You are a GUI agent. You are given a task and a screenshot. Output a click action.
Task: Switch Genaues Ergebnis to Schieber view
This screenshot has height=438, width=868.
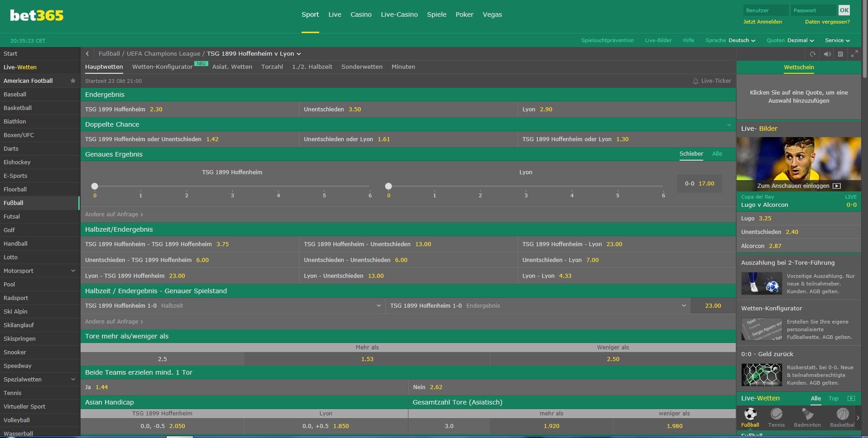[x=691, y=154]
